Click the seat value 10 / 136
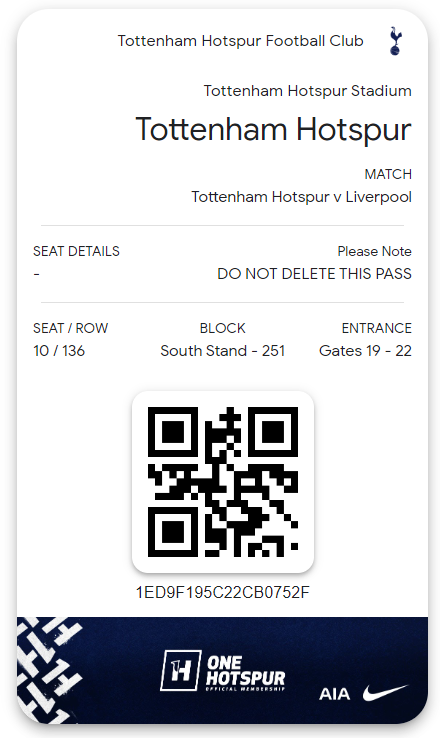This screenshot has height=738, width=440. tap(59, 351)
